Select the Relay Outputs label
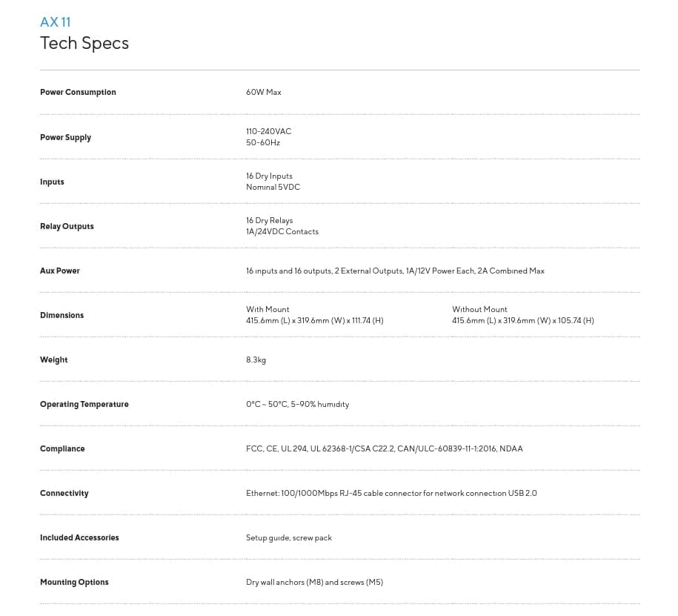Viewport: 678px width, 616px height. [x=67, y=226]
